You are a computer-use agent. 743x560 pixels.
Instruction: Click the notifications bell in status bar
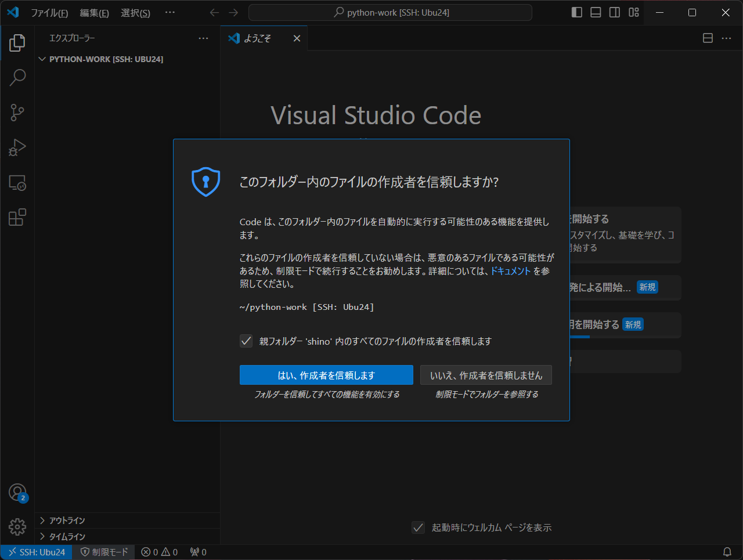pyautogui.click(x=727, y=552)
